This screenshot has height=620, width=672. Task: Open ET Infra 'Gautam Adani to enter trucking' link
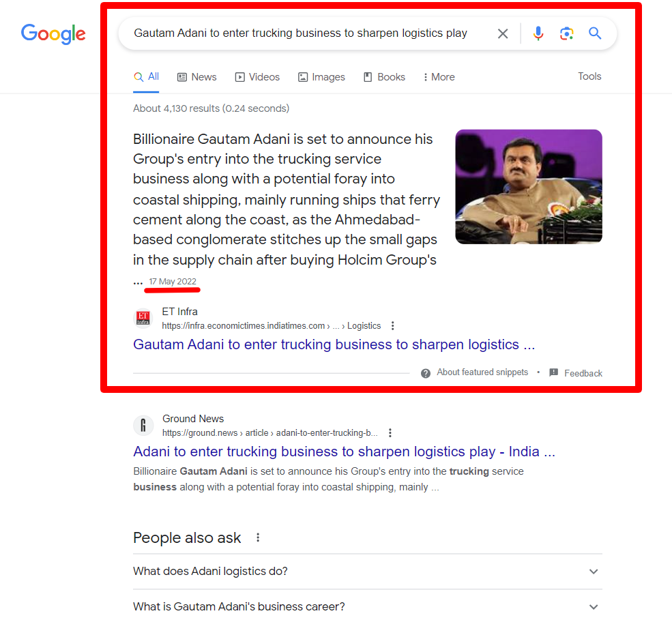(x=334, y=344)
